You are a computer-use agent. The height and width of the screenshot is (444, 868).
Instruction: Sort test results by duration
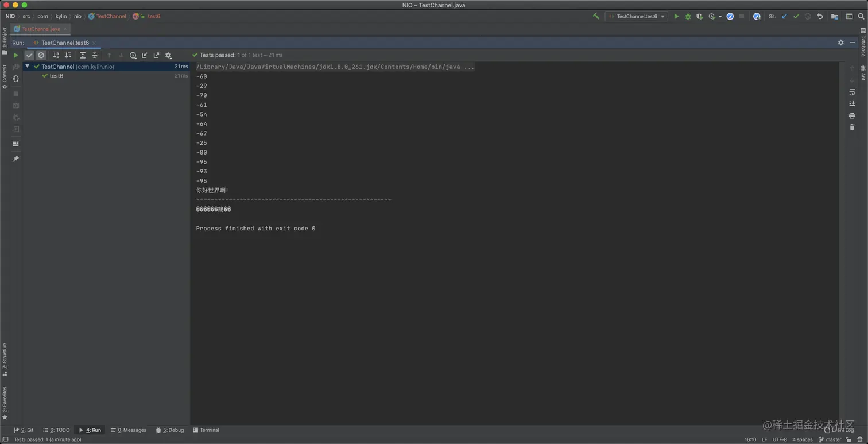pos(68,55)
